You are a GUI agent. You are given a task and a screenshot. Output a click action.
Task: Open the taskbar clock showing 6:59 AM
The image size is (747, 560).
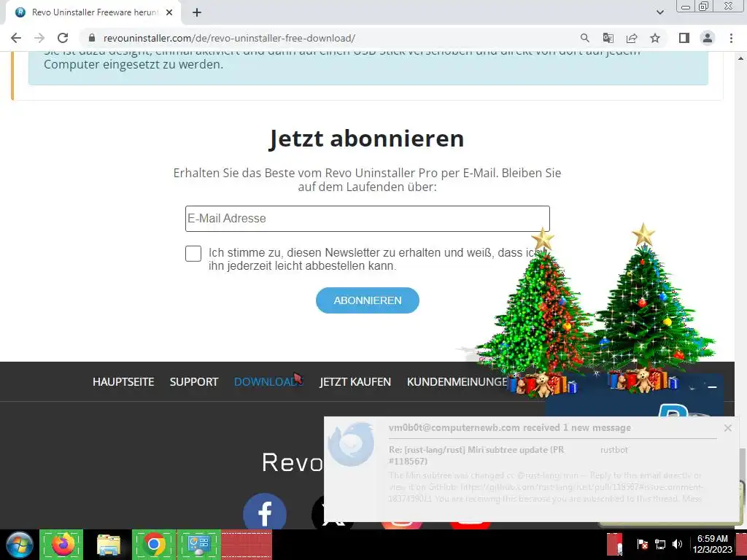712,544
